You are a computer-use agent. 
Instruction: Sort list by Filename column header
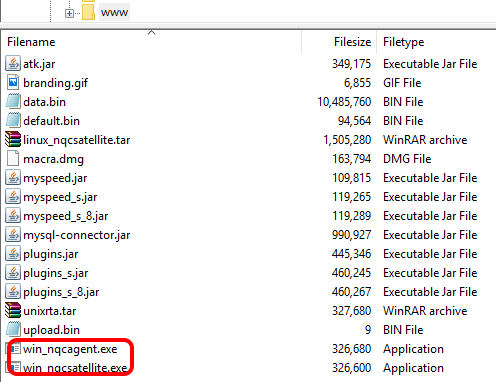click(31, 42)
